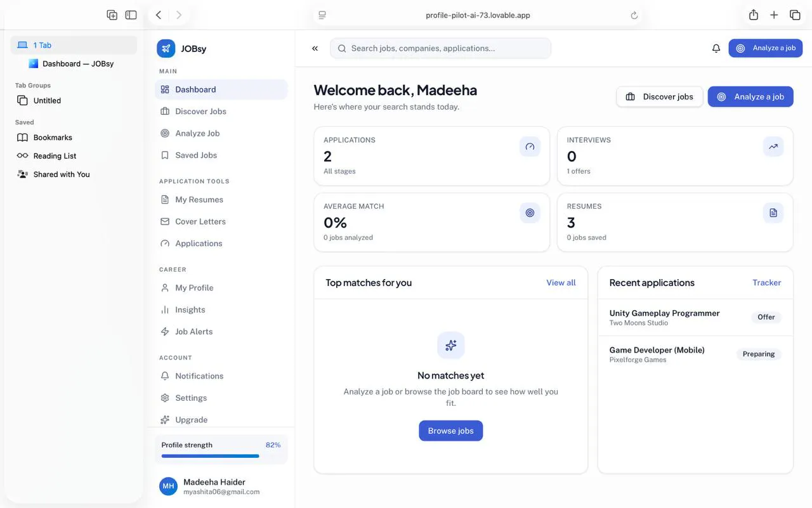The width and height of the screenshot is (812, 508).
Task: Click the Resumes stat value 3
Action: 571,223
